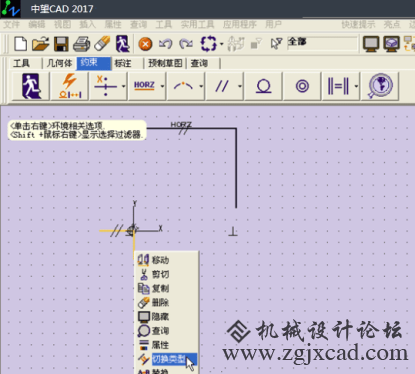
Task: Select the vertical sketch line on canvas
Action: (236, 168)
